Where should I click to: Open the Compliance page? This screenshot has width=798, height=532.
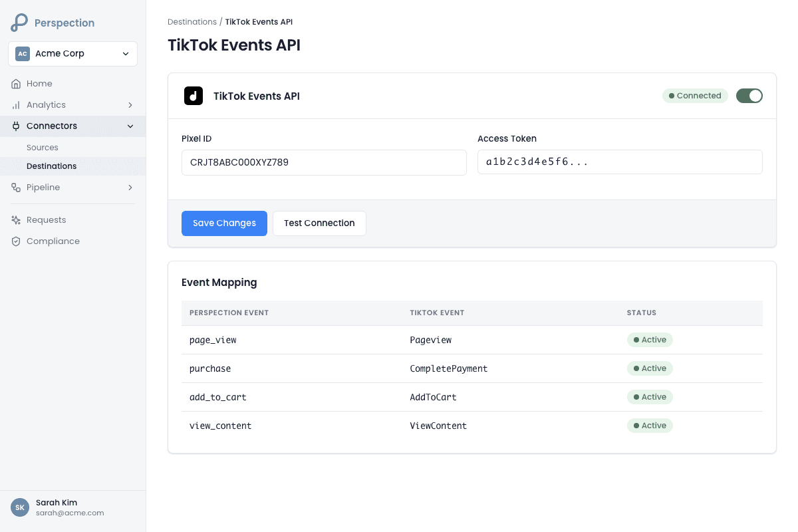click(73, 241)
